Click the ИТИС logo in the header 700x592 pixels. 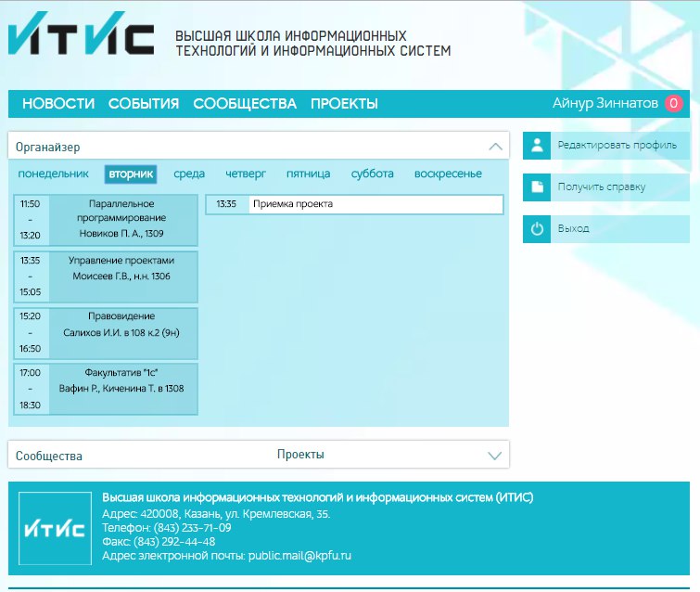[82, 39]
